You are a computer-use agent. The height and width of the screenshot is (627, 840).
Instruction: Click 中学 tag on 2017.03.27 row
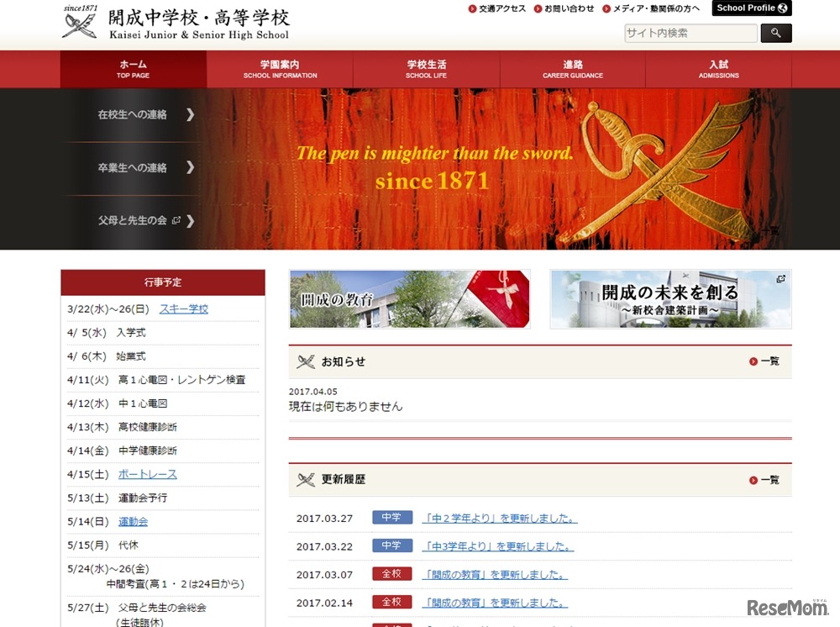pyautogui.click(x=392, y=518)
